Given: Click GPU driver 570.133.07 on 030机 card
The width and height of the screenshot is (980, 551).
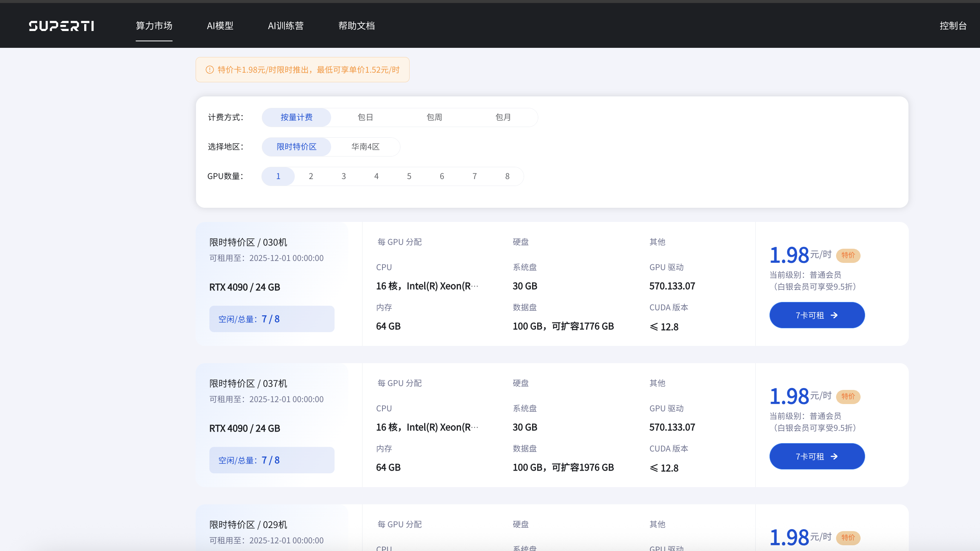Looking at the screenshot, I should pos(672,286).
